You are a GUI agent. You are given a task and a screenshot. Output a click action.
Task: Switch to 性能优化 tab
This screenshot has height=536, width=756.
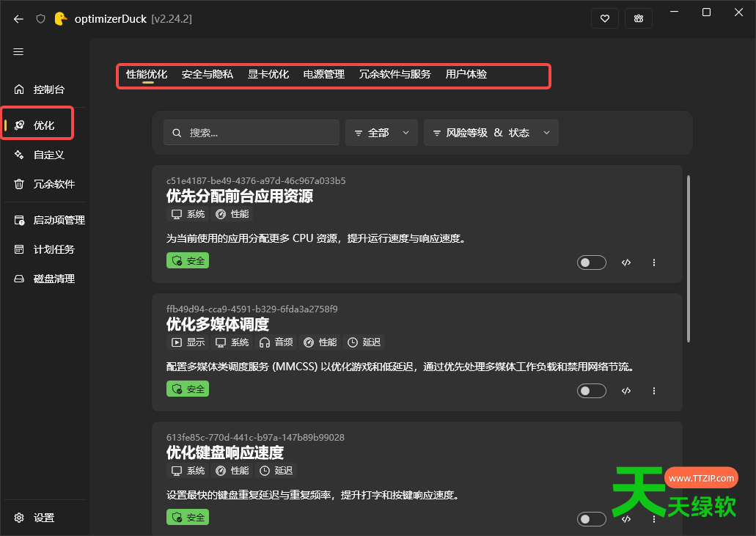click(x=147, y=74)
